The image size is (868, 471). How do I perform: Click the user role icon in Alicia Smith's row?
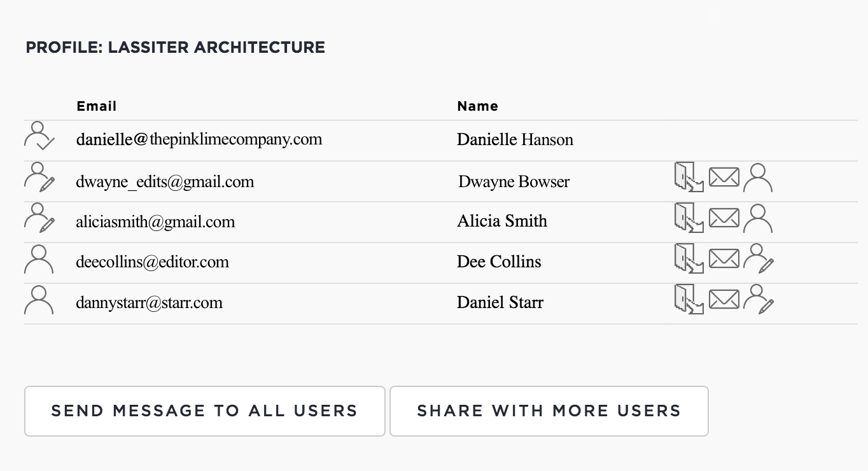tap(758, 218)
